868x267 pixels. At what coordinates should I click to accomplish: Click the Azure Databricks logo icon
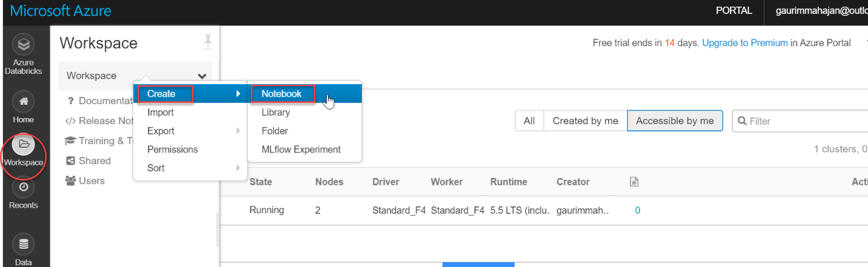coord(23,45)
